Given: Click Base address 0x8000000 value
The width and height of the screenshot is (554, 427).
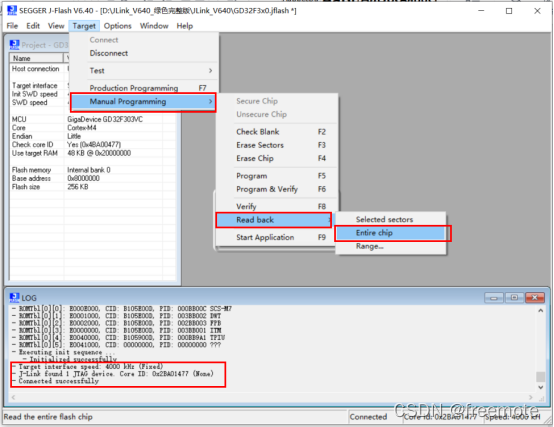Looking at the screenshot, I should [83, 178].
